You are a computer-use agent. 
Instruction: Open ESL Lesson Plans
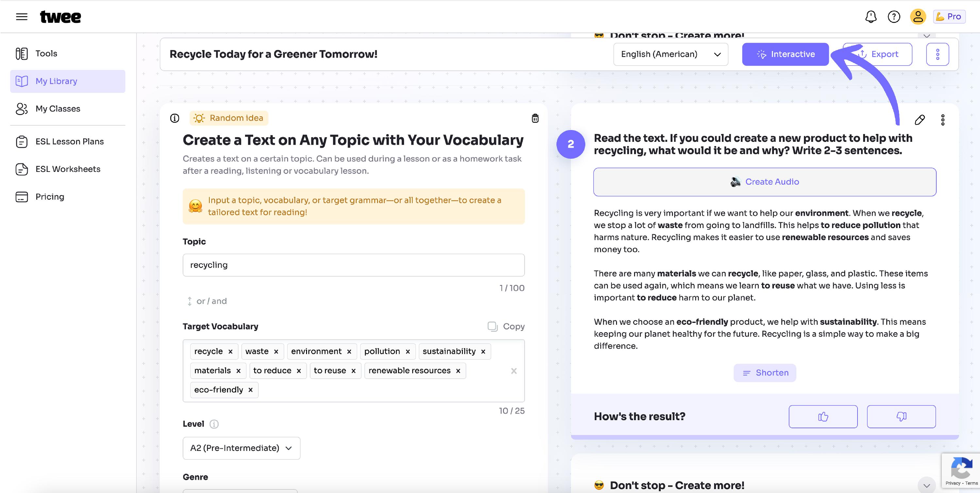68,141
